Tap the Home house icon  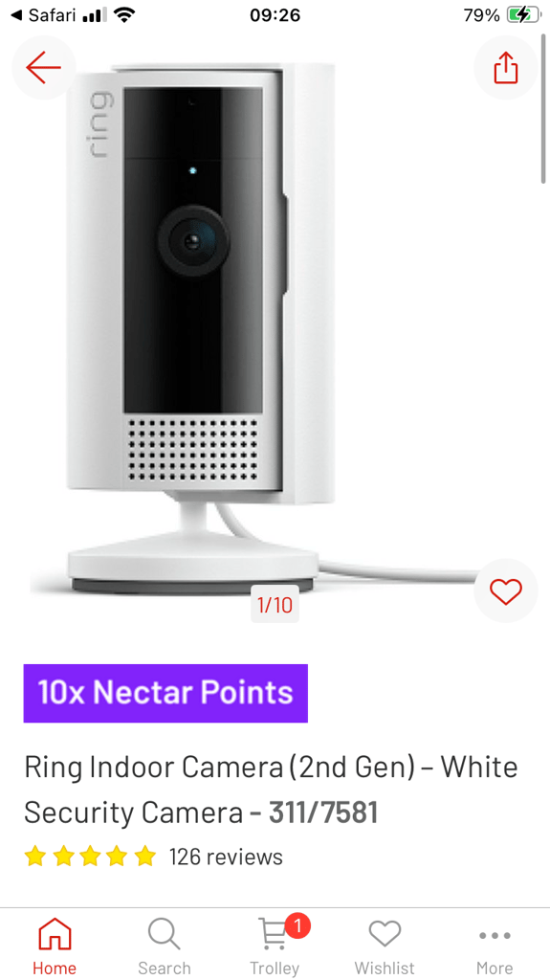pos(55,934)
